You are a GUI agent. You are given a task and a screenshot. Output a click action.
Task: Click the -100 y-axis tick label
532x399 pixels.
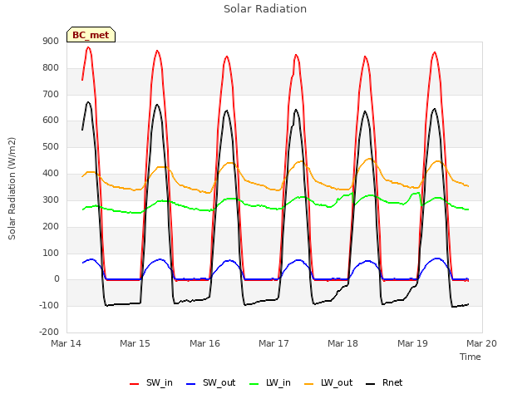pos(49,305)
